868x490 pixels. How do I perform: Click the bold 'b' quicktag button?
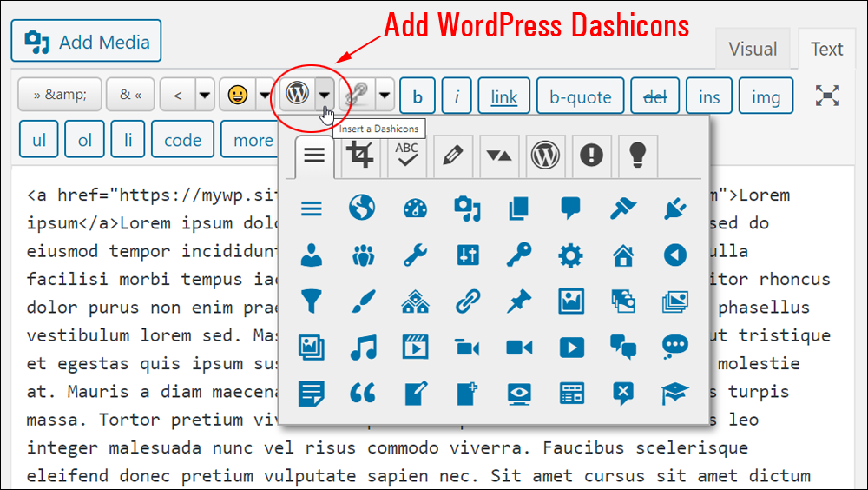[x=418, y=96]
